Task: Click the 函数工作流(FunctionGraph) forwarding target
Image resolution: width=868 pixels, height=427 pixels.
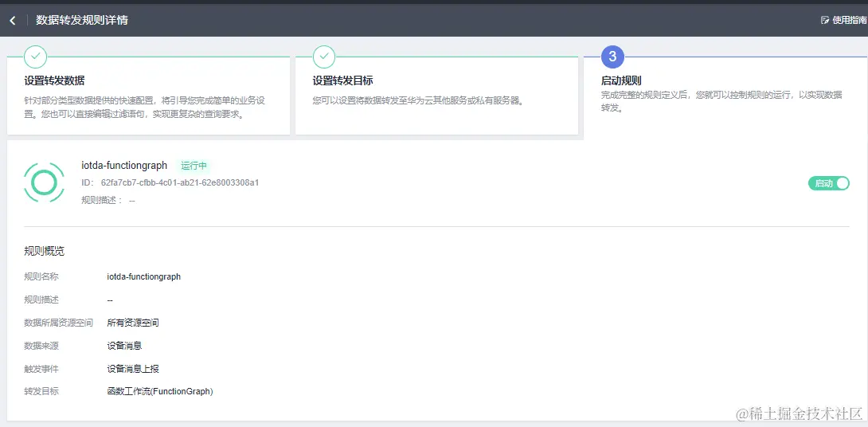Action: [x=160, y=392]
